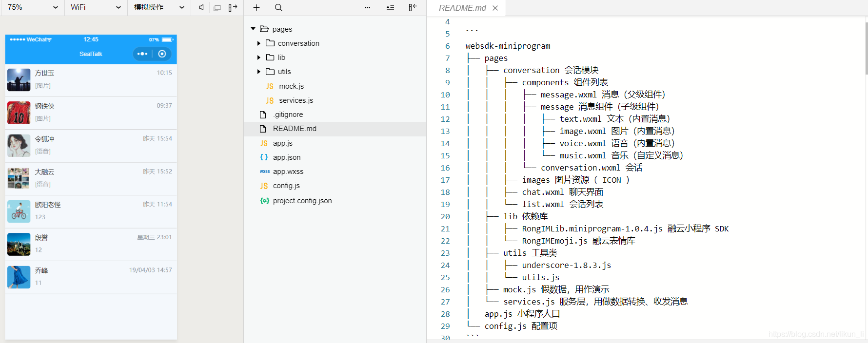Click the JS icon beside app.js
Screen dimensions: 868x343
click(264, 143)
